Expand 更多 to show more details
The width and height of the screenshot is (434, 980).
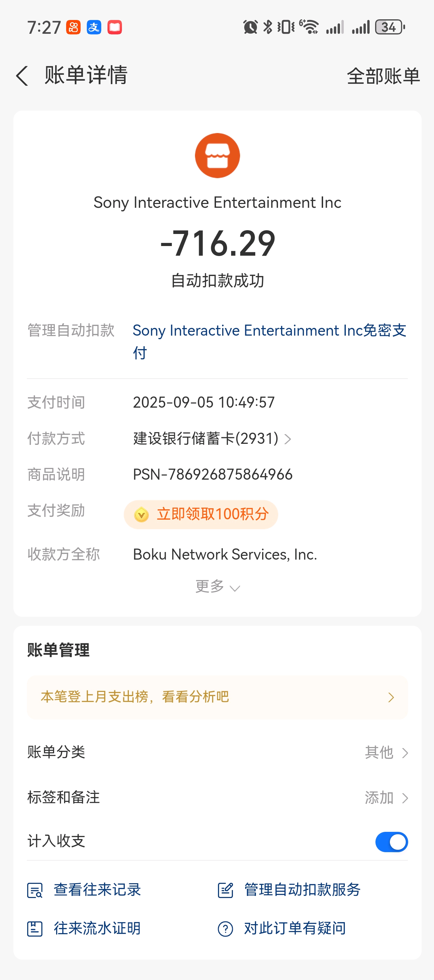coord(217,586)
